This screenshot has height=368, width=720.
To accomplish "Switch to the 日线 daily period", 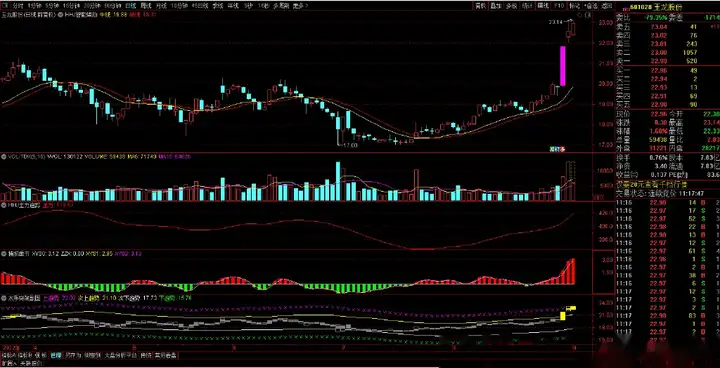I will [x=131, y=6].
